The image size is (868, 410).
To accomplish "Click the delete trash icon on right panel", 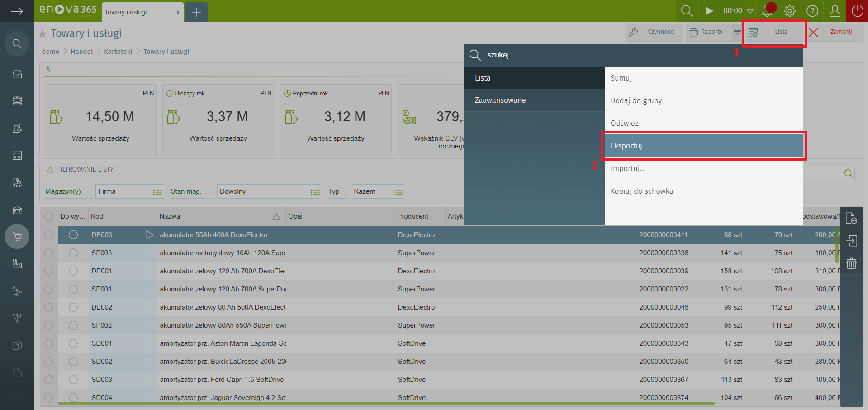I will (851, 263).
